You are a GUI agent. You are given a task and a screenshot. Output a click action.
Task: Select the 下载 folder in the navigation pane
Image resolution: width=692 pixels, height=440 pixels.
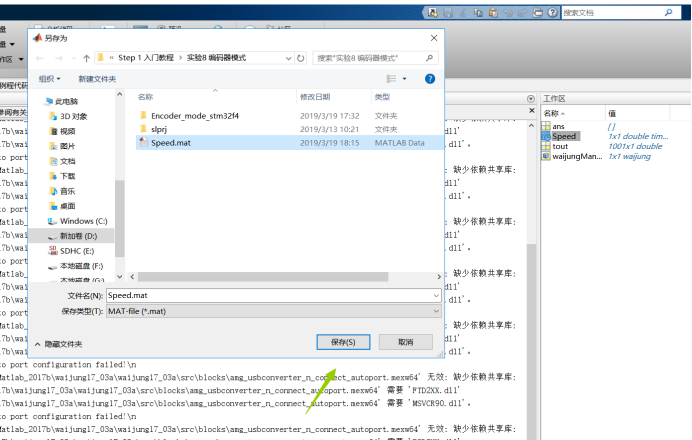pyautogui.click(x=62, y=176)
